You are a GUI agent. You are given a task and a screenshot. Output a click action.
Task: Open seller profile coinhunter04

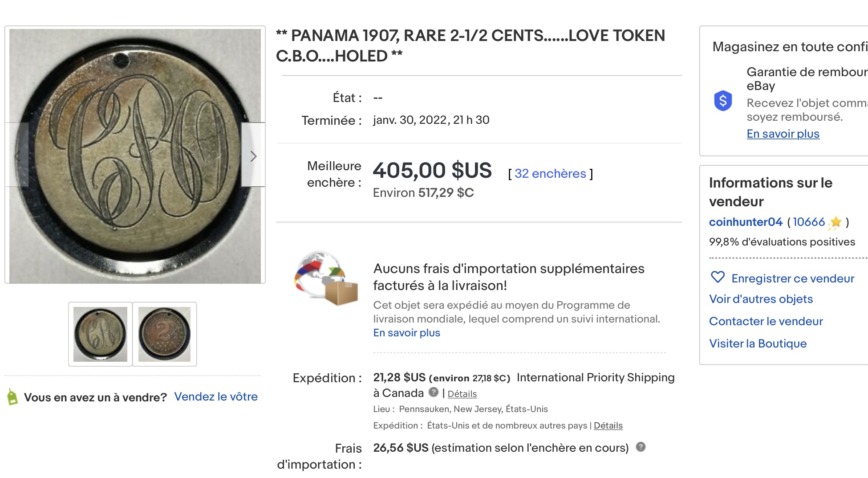coord(746,222)
